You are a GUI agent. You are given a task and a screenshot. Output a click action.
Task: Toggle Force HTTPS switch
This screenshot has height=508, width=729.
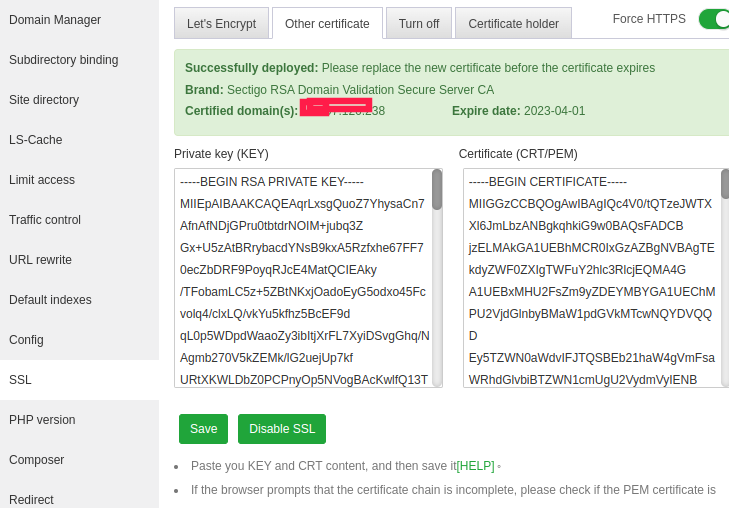tap(714, 19)
